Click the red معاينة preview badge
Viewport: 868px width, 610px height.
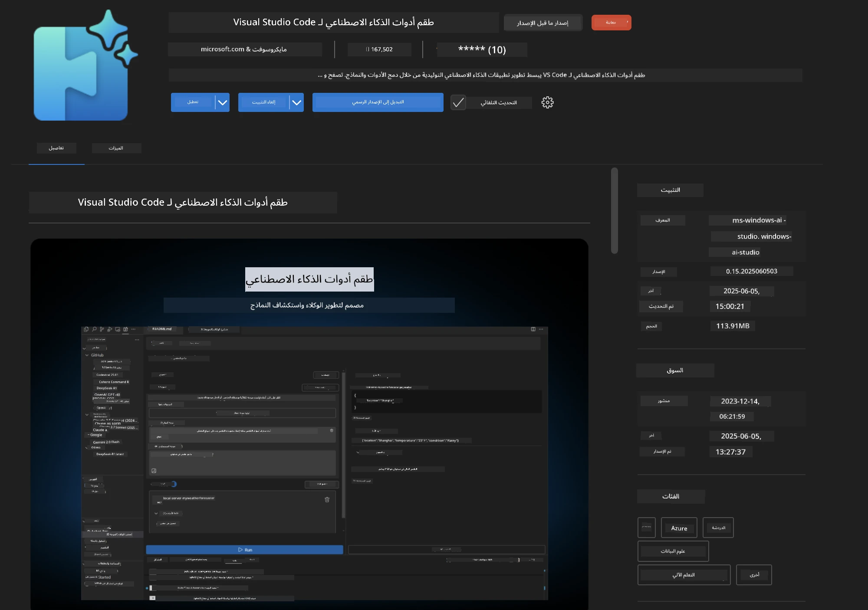(x=611, y=23)
